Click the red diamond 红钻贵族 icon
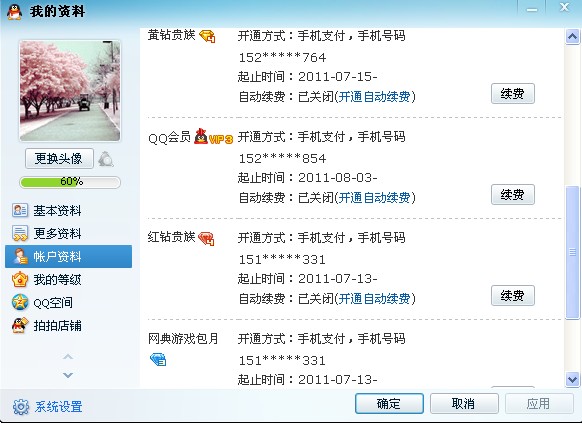 coord(206,238)
